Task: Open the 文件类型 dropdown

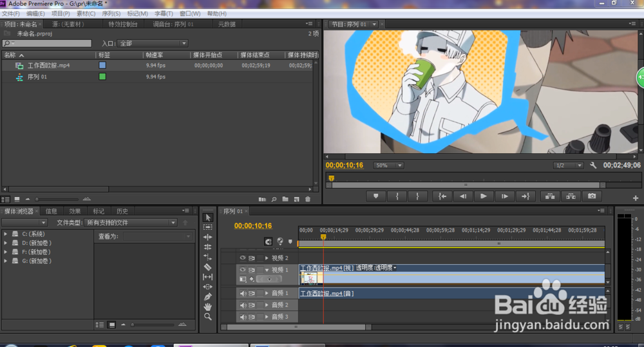Action: 131,223
